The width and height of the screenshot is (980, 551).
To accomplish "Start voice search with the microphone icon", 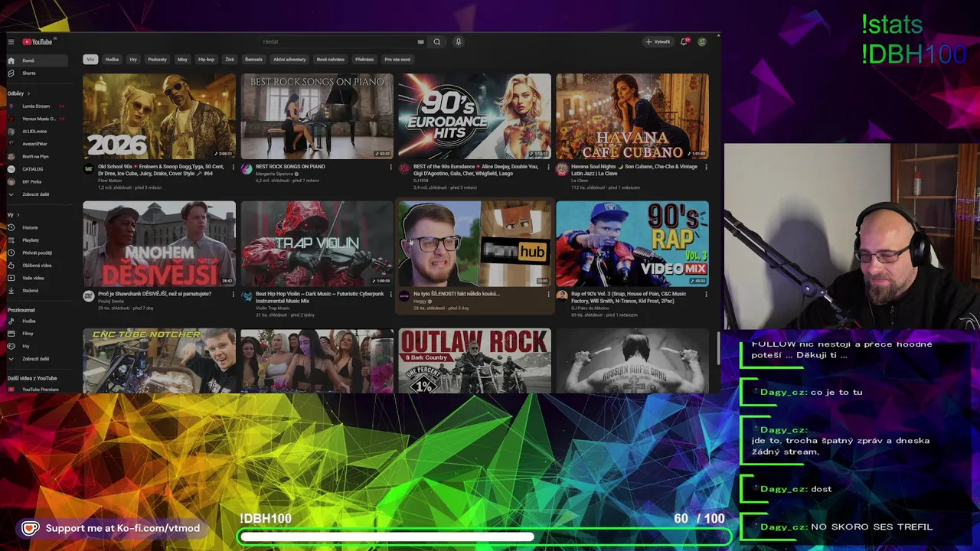I will coord(459,42).
